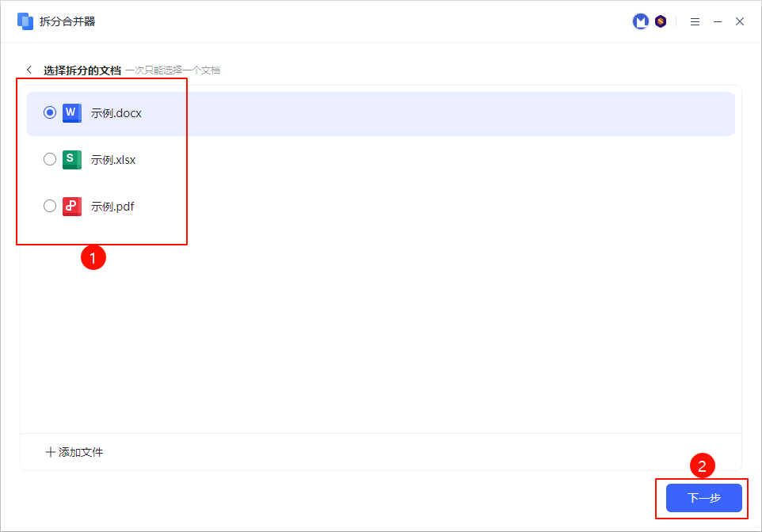Screen dimensions: 762x532
Task: Click the 拆分合并器 title text
Action: point(67,21)
